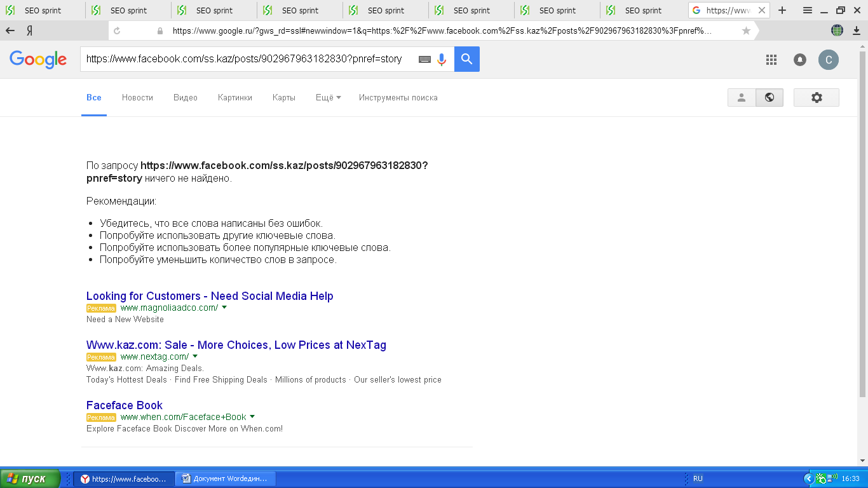Click the 'Рекомендации:' heading text
This screenshot has width=868, height=488.
[121, 201]
